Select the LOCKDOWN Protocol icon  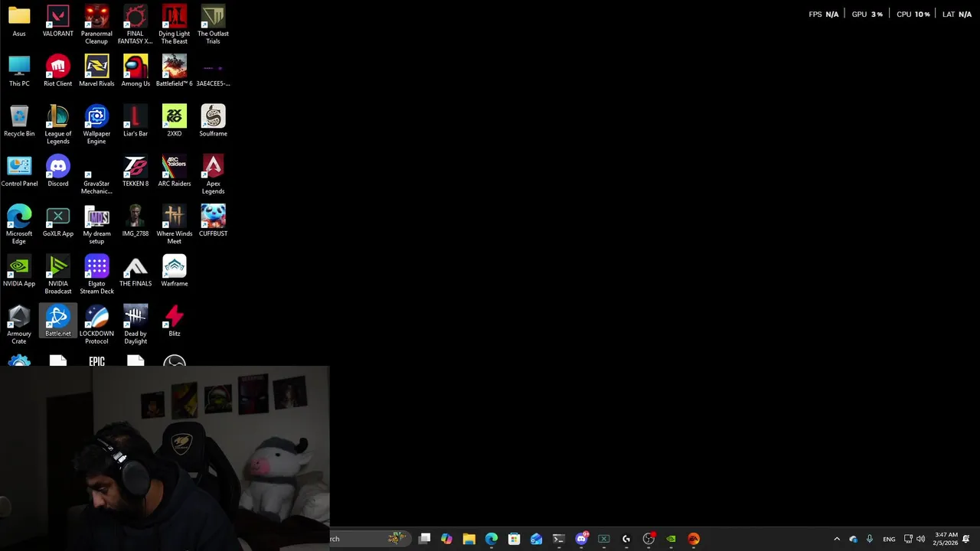(96, 324)
